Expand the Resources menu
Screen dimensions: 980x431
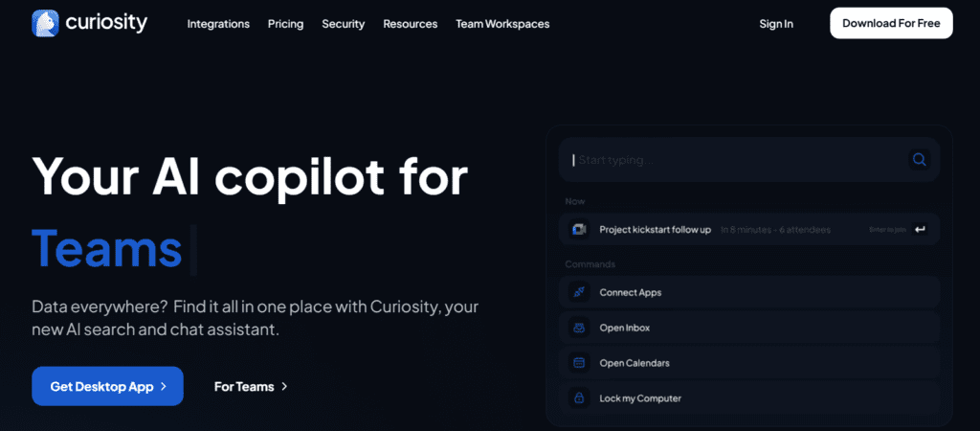coord(410,24)
